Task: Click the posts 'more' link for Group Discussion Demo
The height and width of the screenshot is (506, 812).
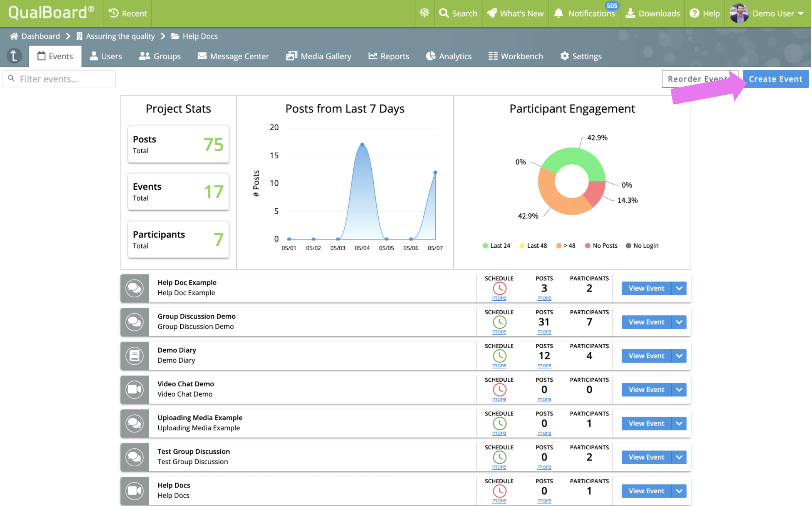Action: (544, 332)
